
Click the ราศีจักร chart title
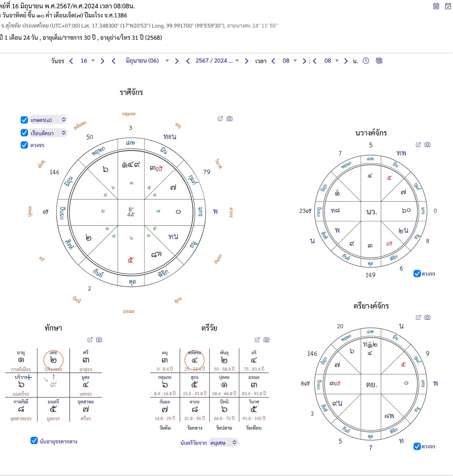(x=131, y=92)
